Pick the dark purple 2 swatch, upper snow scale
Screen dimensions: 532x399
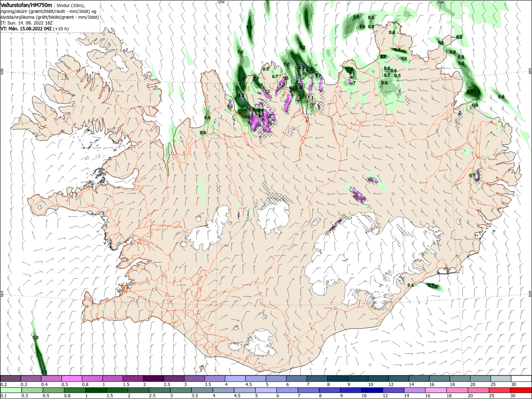pos(153,379)
